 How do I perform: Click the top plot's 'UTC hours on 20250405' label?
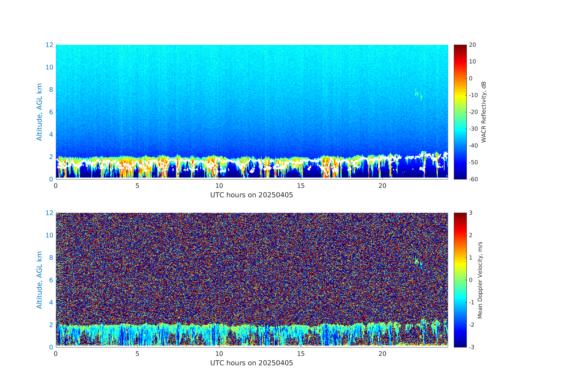[x=251, y=195]
